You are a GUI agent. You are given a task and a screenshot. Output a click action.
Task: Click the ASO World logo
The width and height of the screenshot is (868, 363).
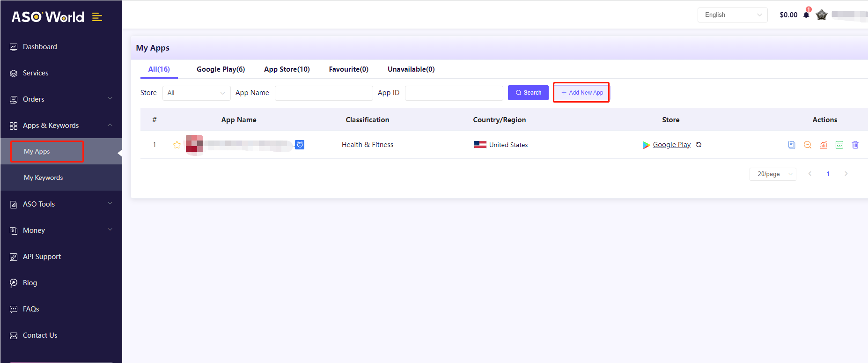coord(48,17)
